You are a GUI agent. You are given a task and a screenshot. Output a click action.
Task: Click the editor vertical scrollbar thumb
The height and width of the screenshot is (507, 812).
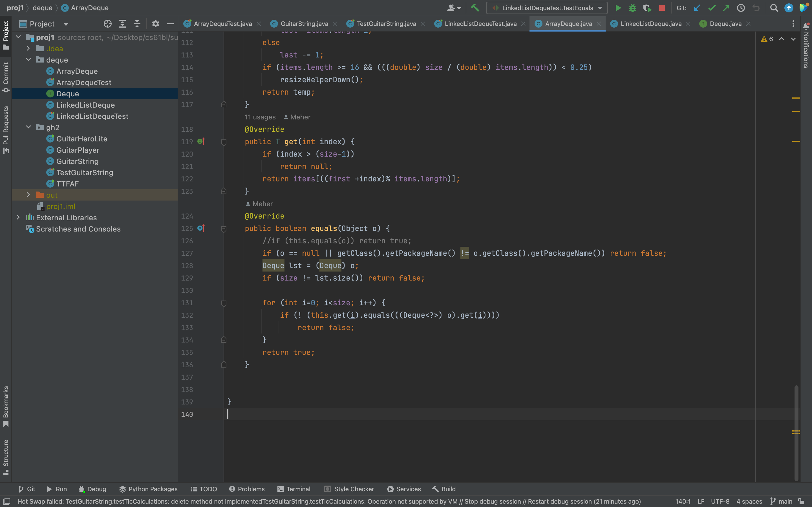click(x=796, y=433)
